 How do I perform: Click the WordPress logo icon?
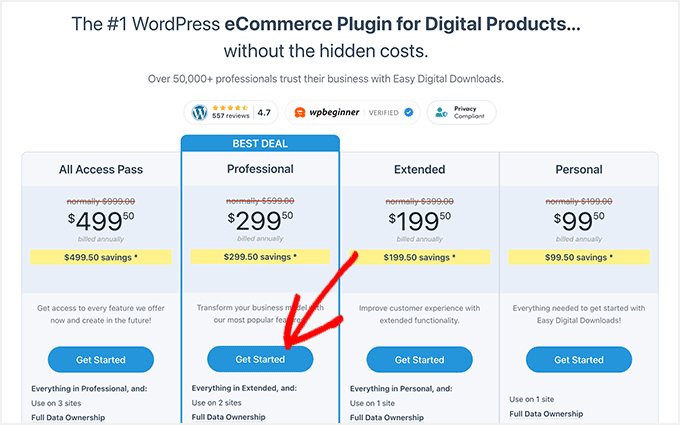[x=200, y=113]
